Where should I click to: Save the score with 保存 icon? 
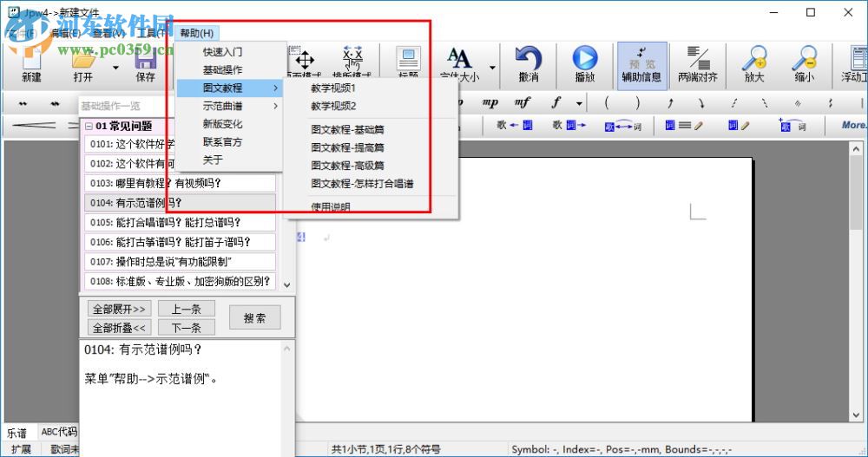[x=146, y=65]
